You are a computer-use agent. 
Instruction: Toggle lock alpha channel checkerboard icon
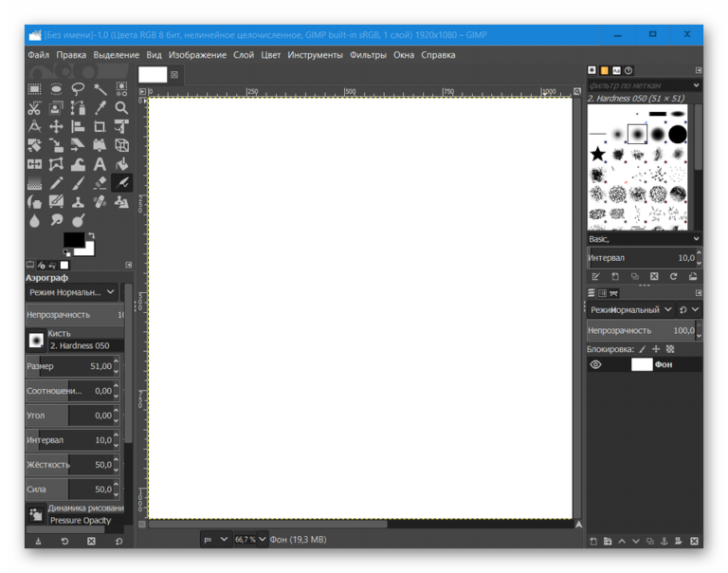pyautogui.click(x=670, y=349)
